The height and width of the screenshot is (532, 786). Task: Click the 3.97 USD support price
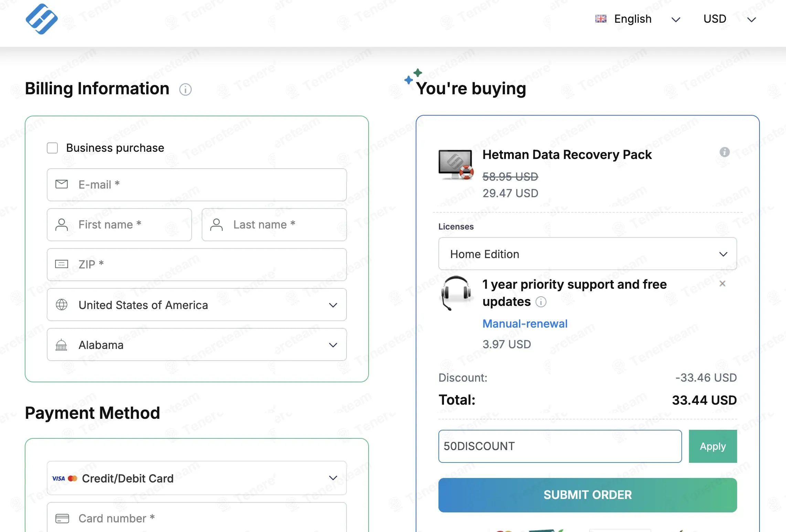507,344
